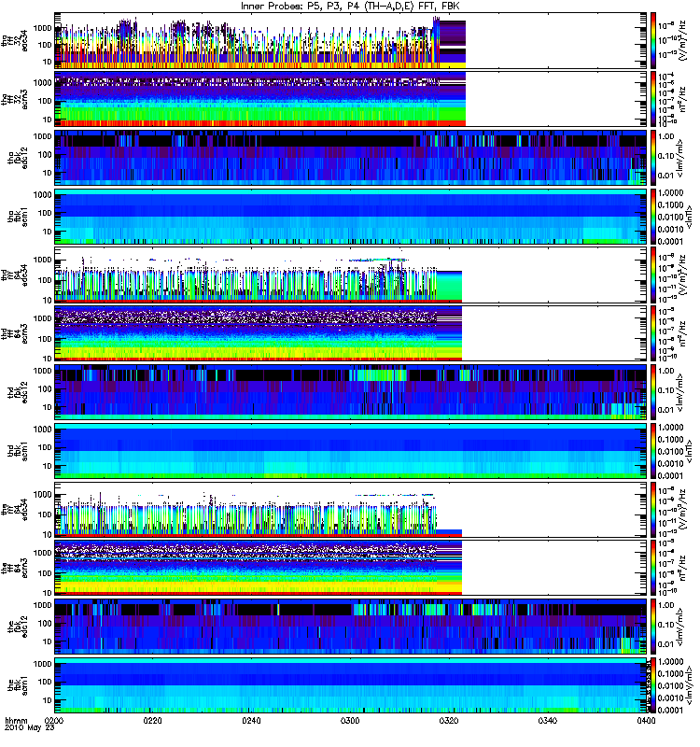Select the thd fff 64 edc34 spectrogram panel
Screen dimensions: 700x747
tap(351, 275)
